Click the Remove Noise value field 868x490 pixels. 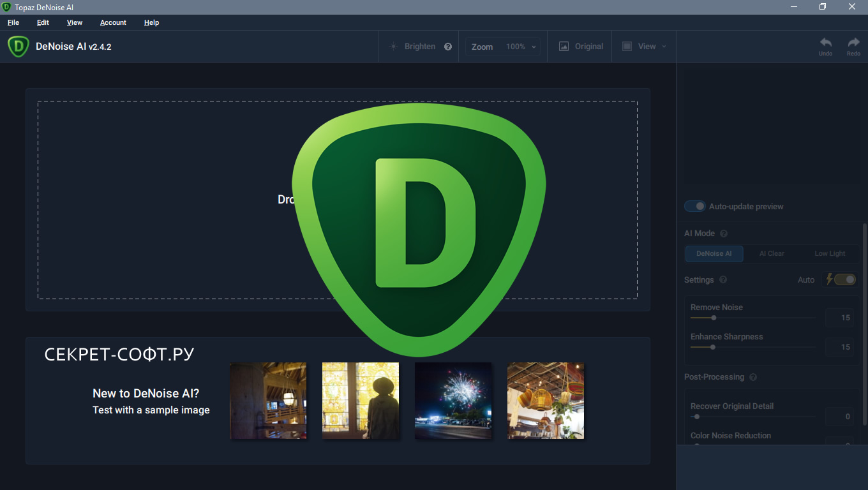[x=839, y=318]
